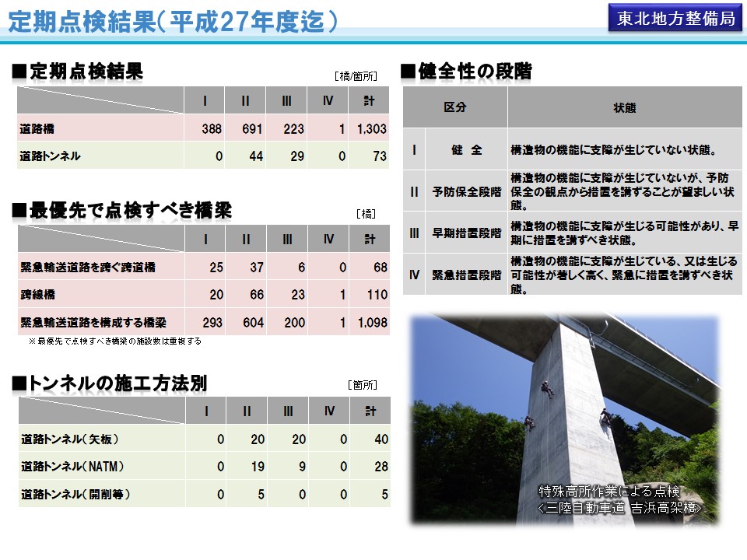747x560 pixels.
Task: Select the 緊急輸送道路を跨ぐ跨道橋 row label
Action: 88,268
